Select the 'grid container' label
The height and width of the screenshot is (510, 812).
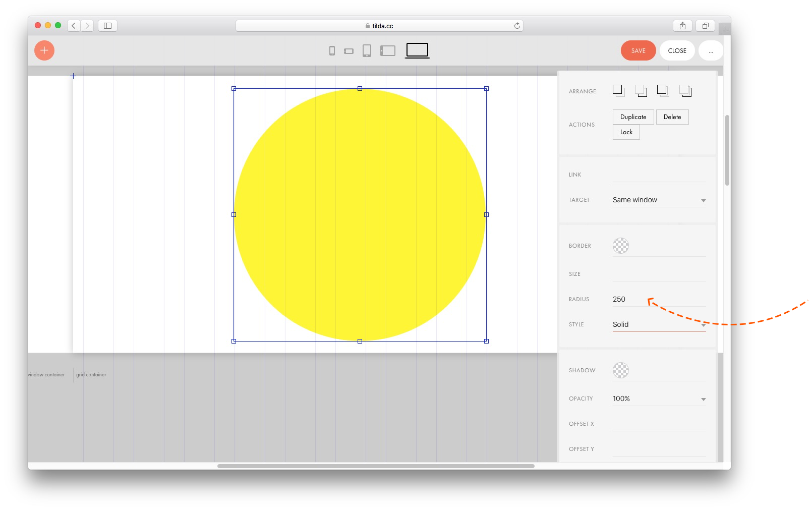[91, 375]
